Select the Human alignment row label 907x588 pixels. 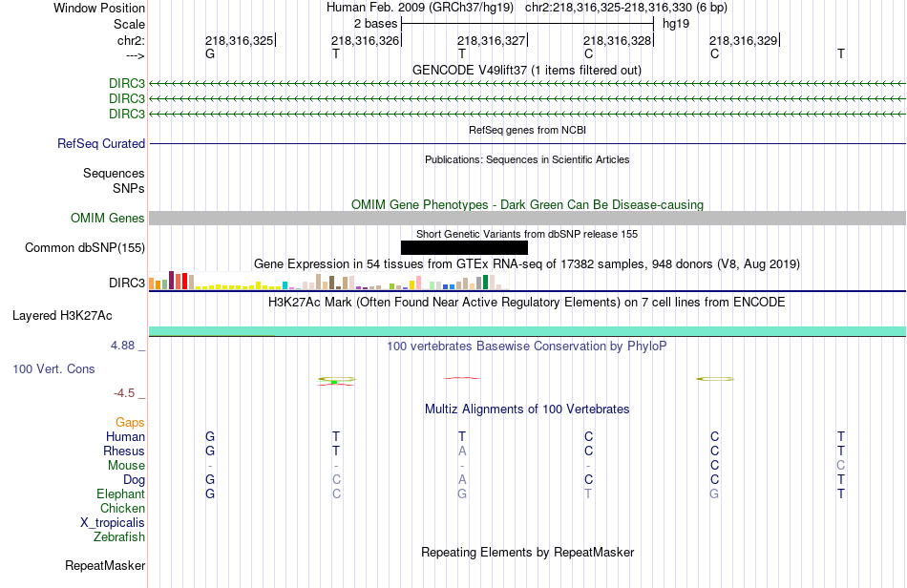point(125,436)
